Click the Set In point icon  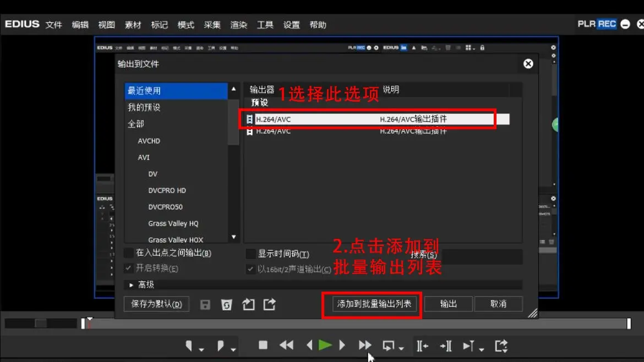click(189, 345)
